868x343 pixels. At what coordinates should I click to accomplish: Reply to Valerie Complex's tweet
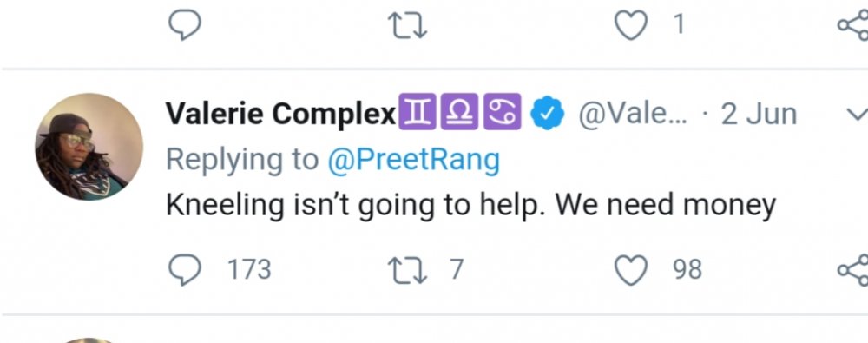[x=184, y=270]
